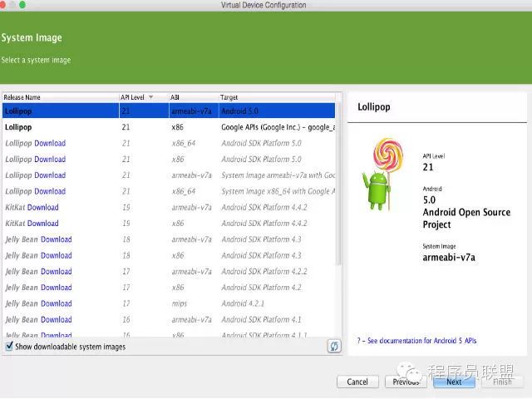
Task: Download KitKat x86 system image
Action: (42, 224)
